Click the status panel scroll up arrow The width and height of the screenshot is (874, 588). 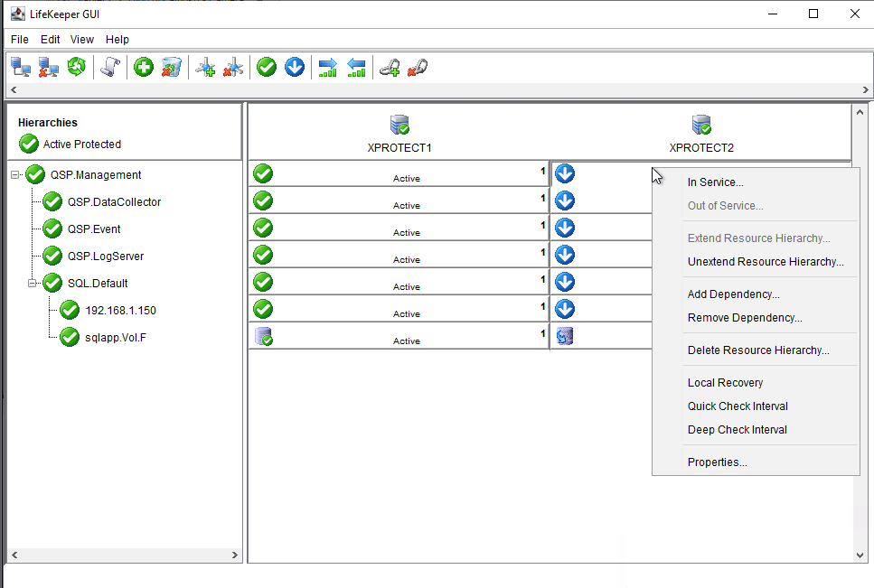pos(860,112)
